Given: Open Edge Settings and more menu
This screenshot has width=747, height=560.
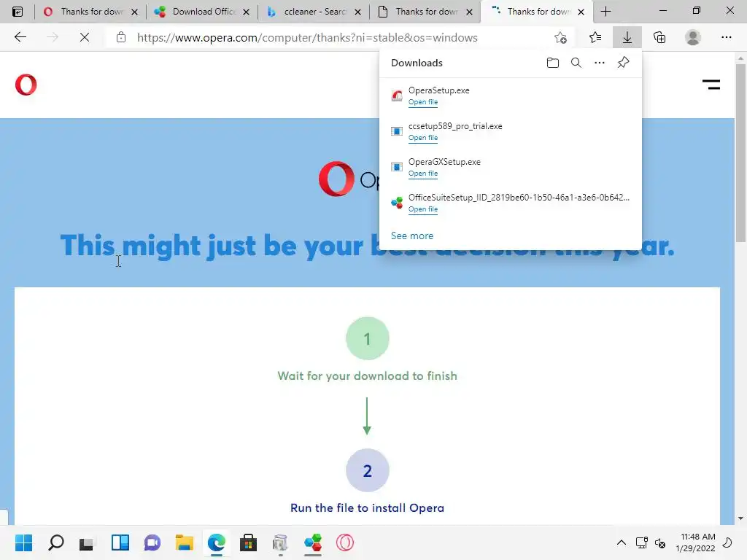Looking at the screenshot, I should [726, 37].
